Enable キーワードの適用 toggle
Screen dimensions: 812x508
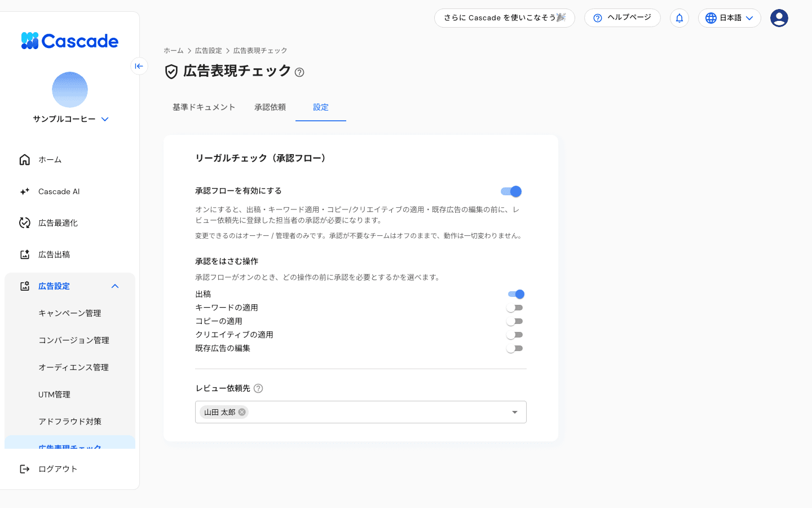pos(515,308)
